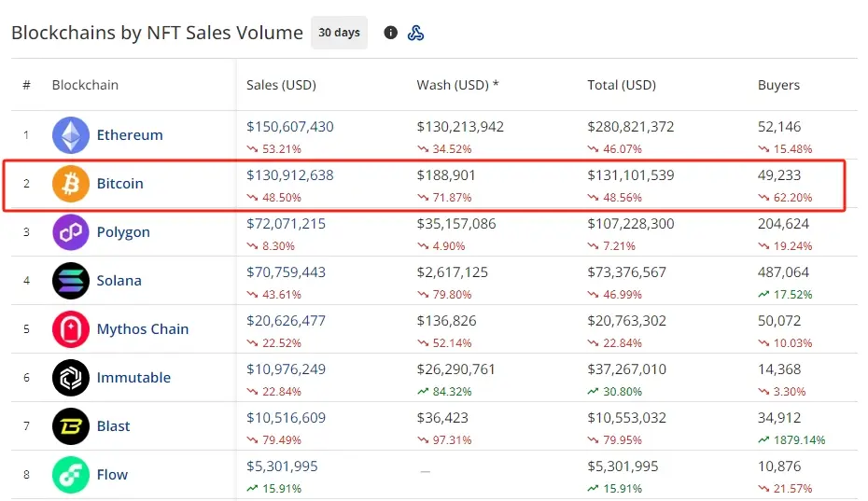The height and width of the screenshot is (501, 868).
Task: Click Solana sales value $70,759,443
Action: tap(287, 272)
